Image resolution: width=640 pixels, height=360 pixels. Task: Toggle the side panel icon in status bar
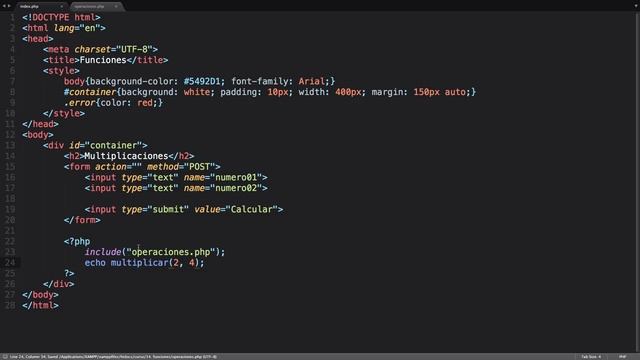[5, 357]
